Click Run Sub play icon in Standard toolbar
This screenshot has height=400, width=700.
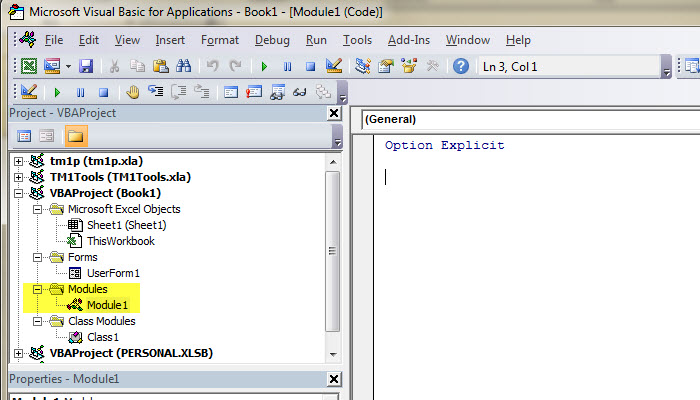click(x=264, y=67)
